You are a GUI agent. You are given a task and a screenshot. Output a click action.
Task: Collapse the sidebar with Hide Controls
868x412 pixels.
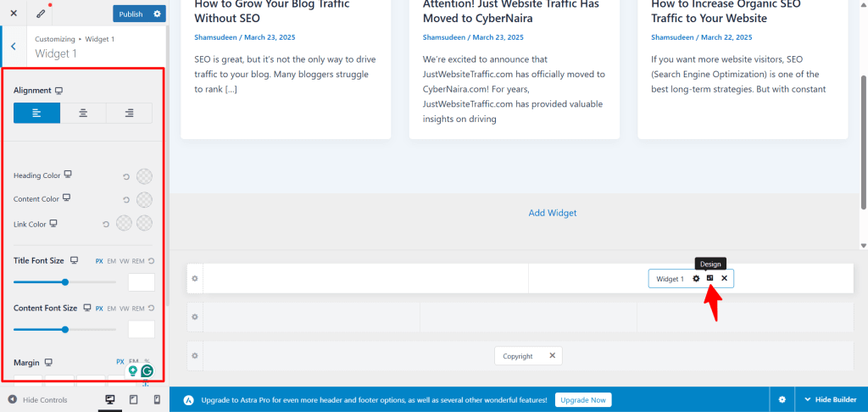pyautogui.click(x=37, y=399)
